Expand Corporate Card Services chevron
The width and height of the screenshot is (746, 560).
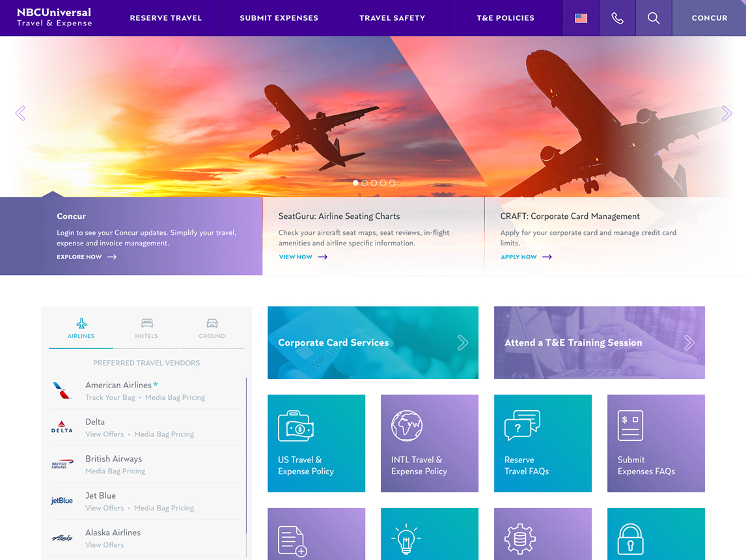pos(463,343)
